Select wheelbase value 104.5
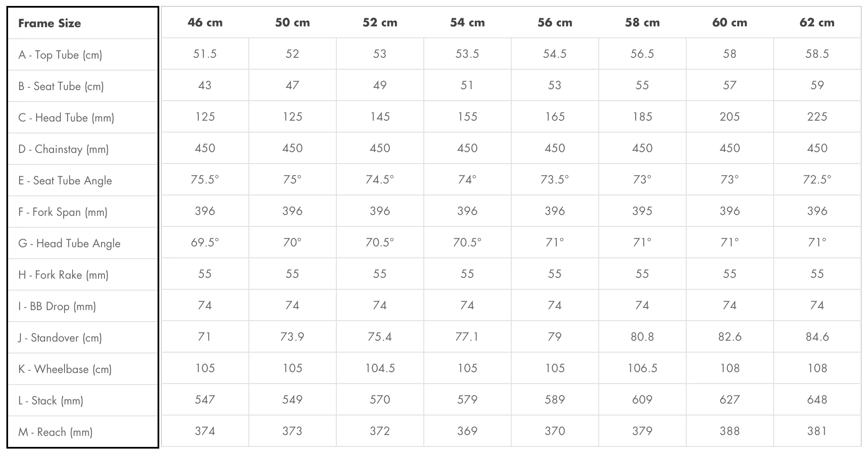The image size is (868, 452). [380, 368]
